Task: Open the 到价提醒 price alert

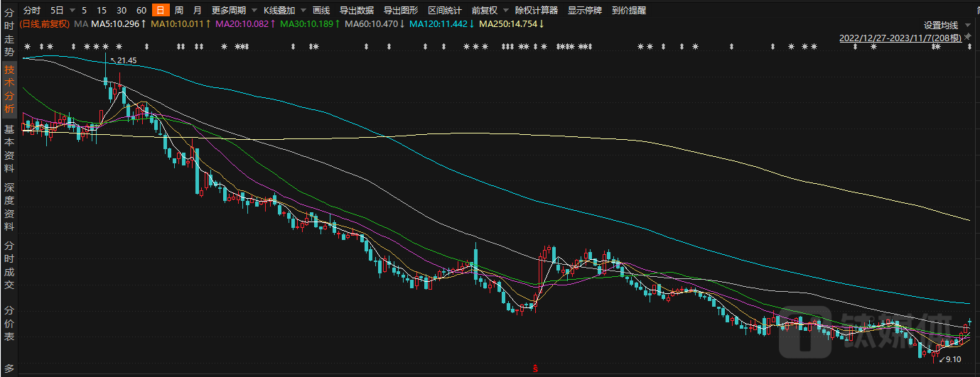Action: tap(629, 11)
